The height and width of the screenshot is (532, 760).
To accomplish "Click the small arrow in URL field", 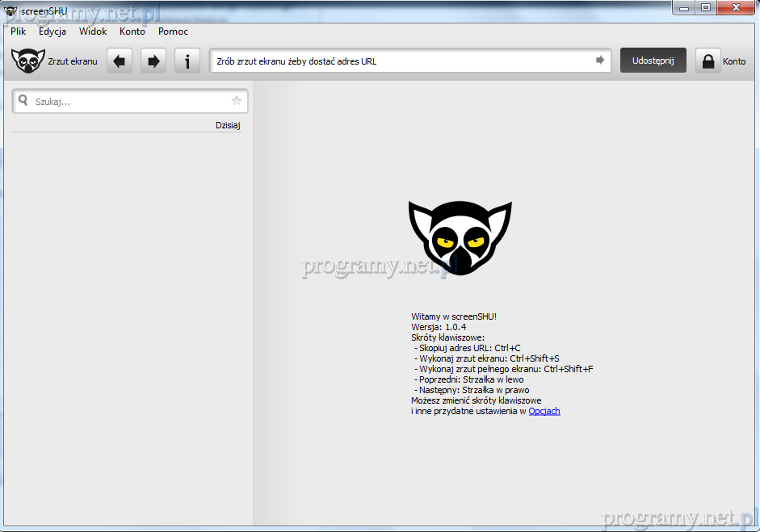I will 600,61.
